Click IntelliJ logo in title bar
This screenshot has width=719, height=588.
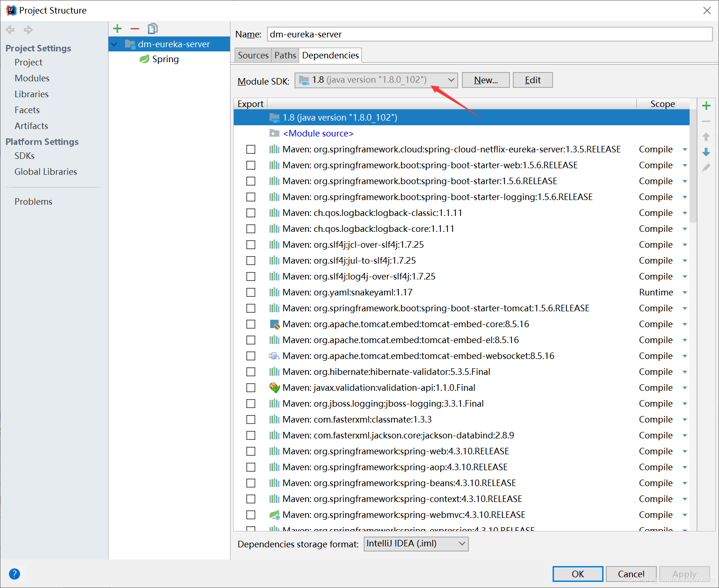coord(11,10)
